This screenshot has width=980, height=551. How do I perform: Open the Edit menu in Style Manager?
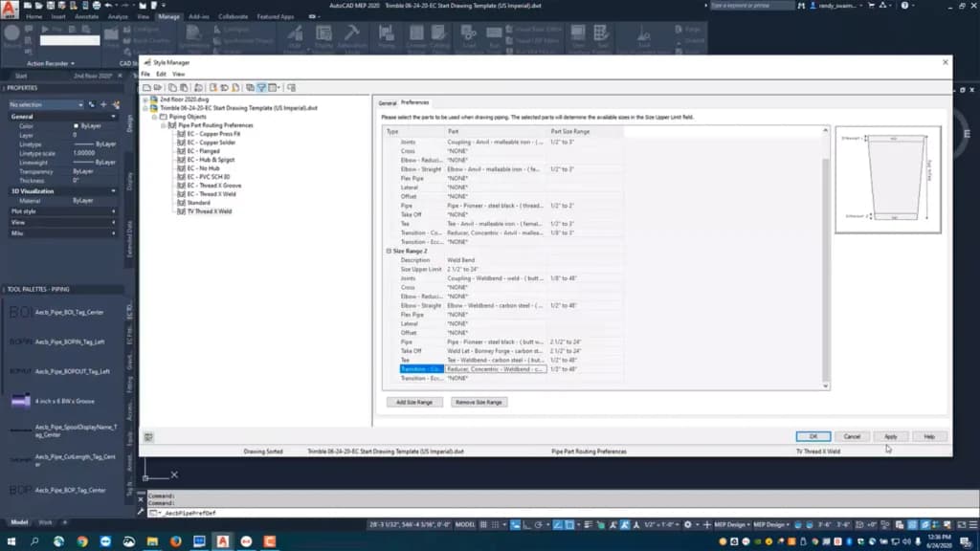(161, 75)
